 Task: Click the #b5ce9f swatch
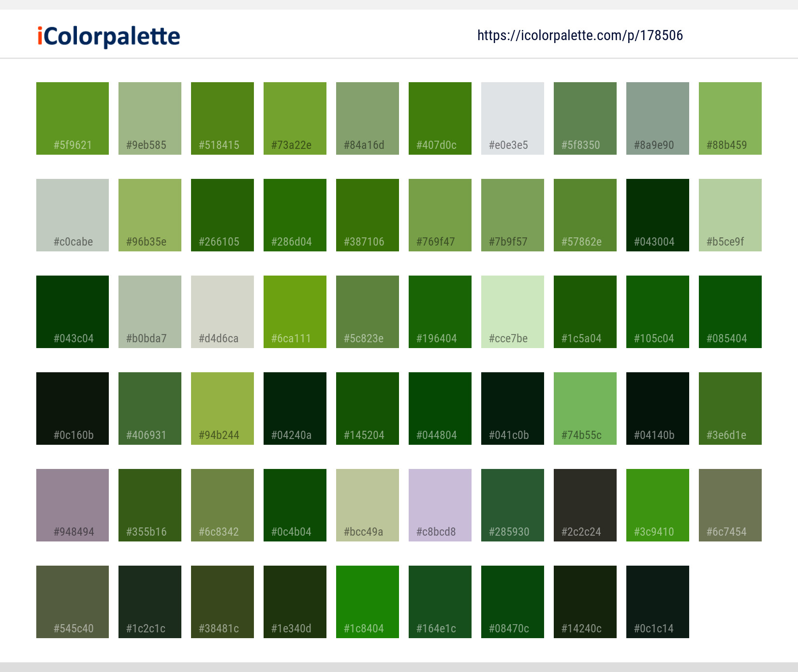tap(730, 215)
